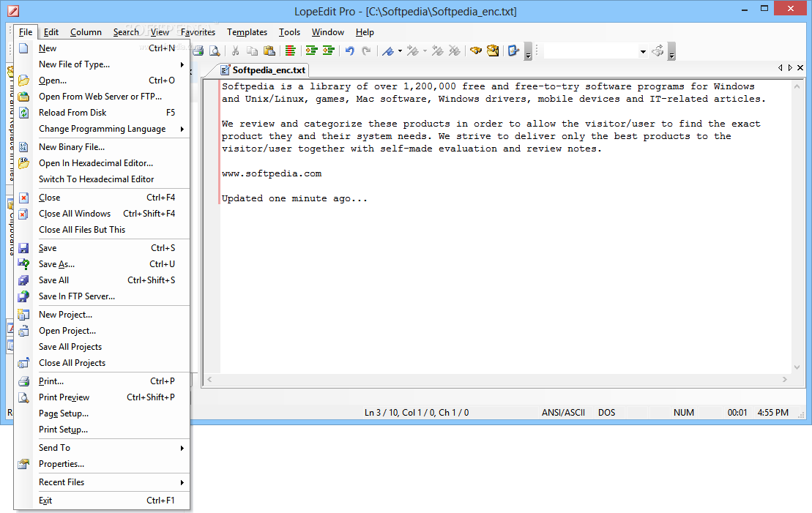
Task: Choose Exit from the File menu
Action: pyautogui.click(x=102, y=501)
